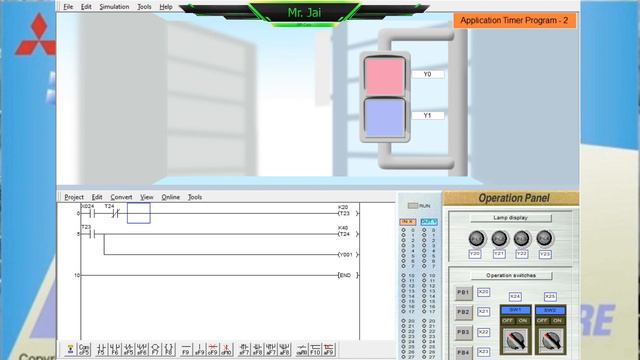Select the aF9 delete line tool
The image size is (640, 360).
pos(329,349)
